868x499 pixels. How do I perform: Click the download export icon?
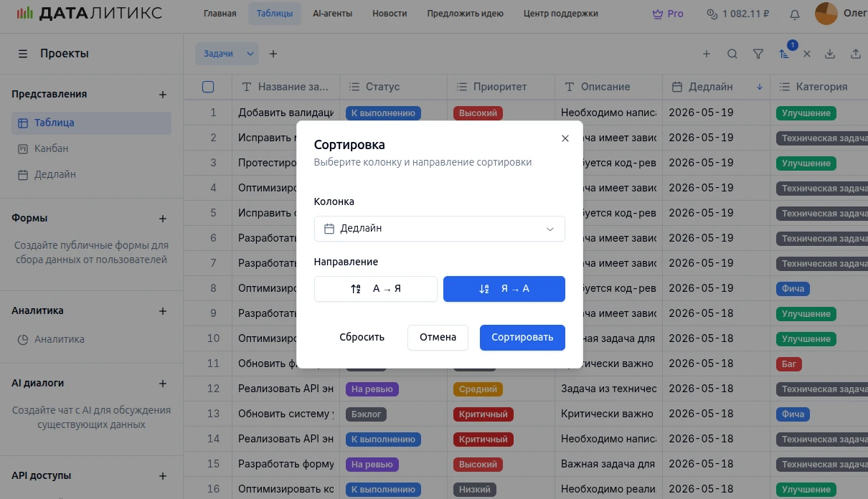[830, 54]
